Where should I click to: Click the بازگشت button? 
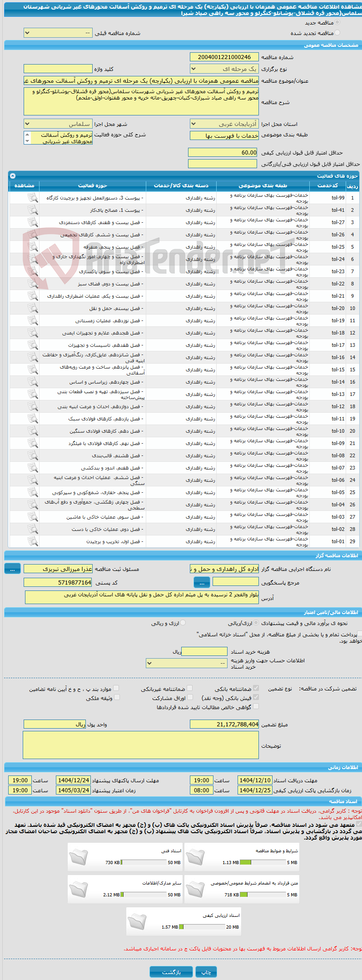click(171, 972)
